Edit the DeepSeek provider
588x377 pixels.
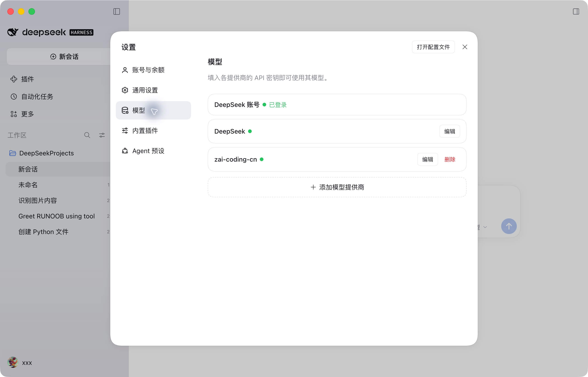pyautogui.click(x=449, y=131)
